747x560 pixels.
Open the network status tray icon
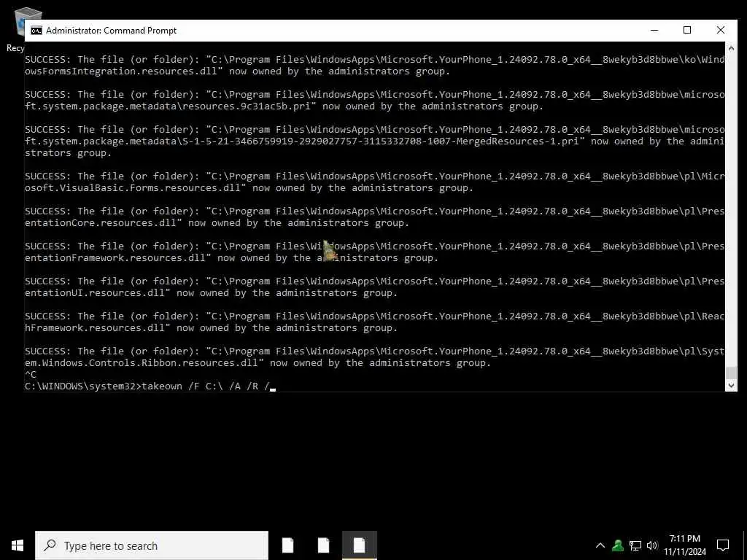(635, 545)
